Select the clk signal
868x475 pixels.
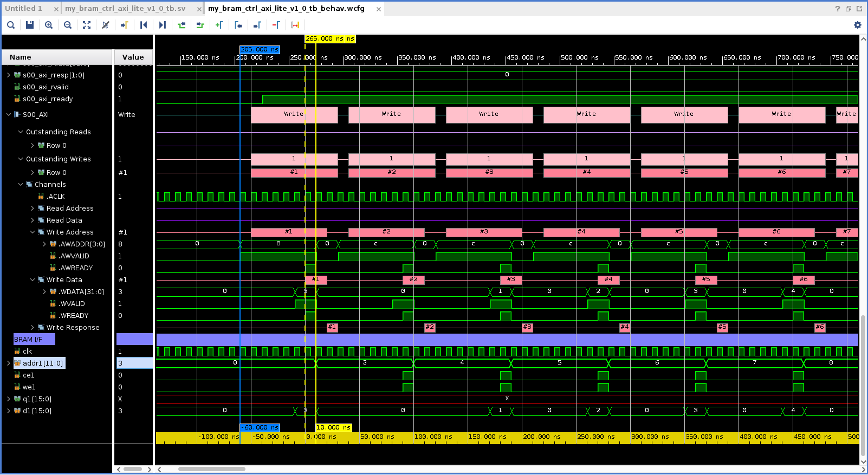27,352
